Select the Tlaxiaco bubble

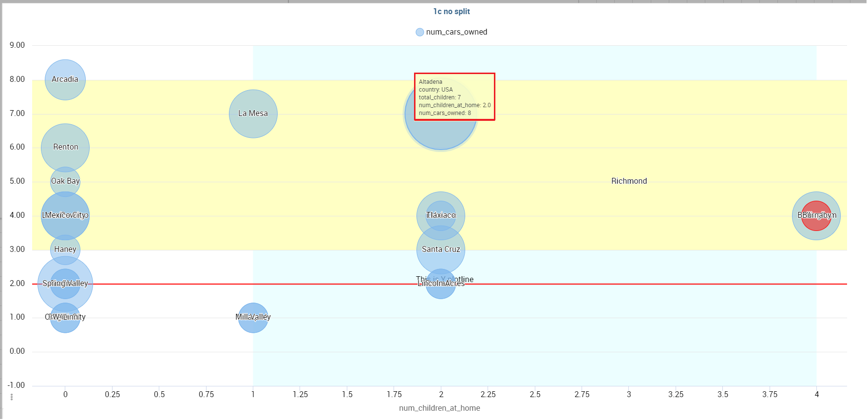click(x=441, y=215)
